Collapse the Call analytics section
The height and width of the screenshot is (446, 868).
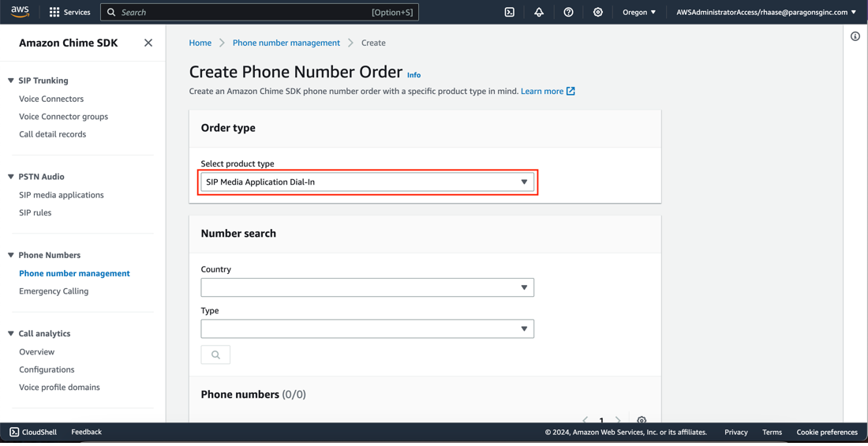coord(11,334)
